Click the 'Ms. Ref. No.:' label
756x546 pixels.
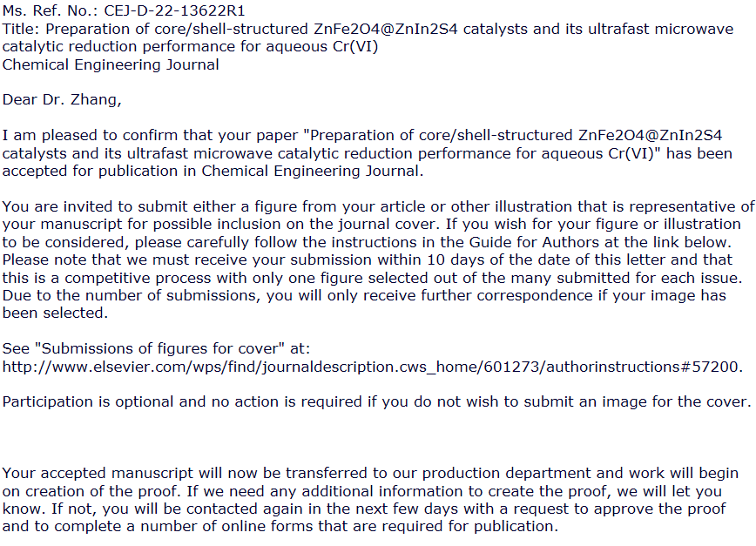tap(51, 10)
